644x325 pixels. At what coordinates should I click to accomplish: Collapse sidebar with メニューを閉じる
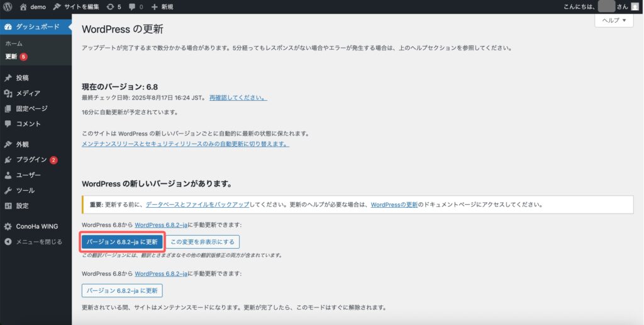tap(39, 242)
